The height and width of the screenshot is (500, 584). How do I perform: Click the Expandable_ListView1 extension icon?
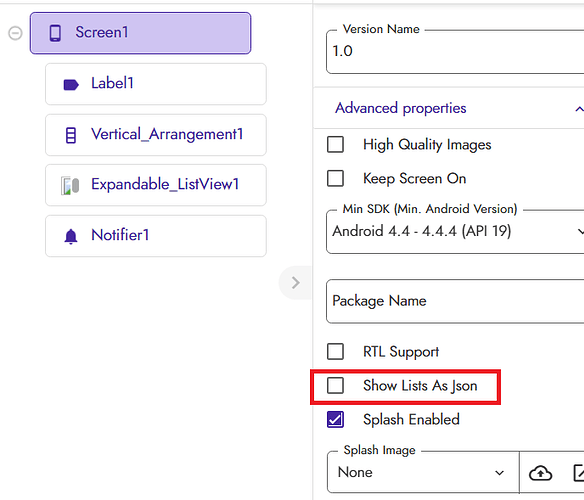(x=70, y=186)
